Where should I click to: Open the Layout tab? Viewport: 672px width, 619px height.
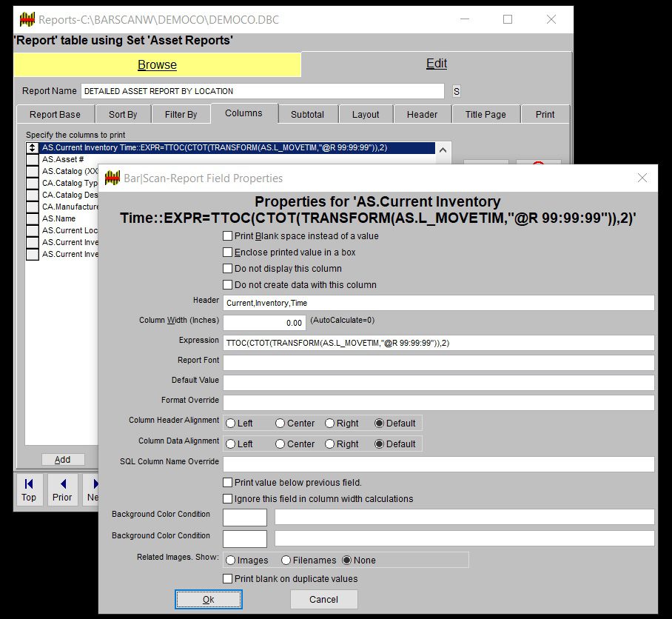366,115
